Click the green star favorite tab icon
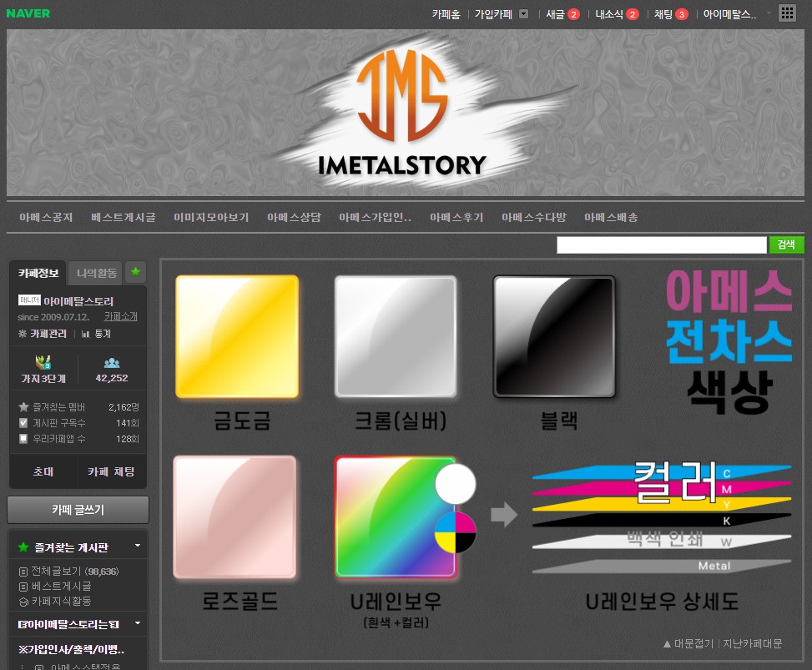This screenshot has width=812, height=670. (136, 272)
